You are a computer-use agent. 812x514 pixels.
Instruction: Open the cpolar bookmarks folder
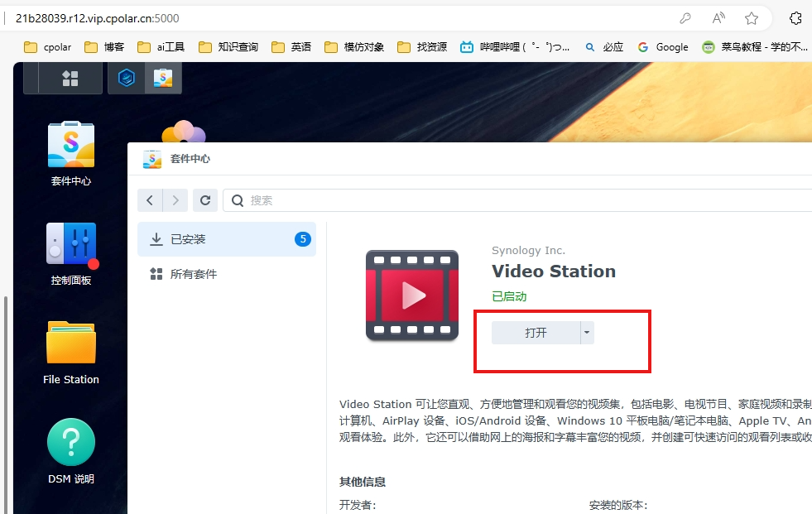[48, 47]
